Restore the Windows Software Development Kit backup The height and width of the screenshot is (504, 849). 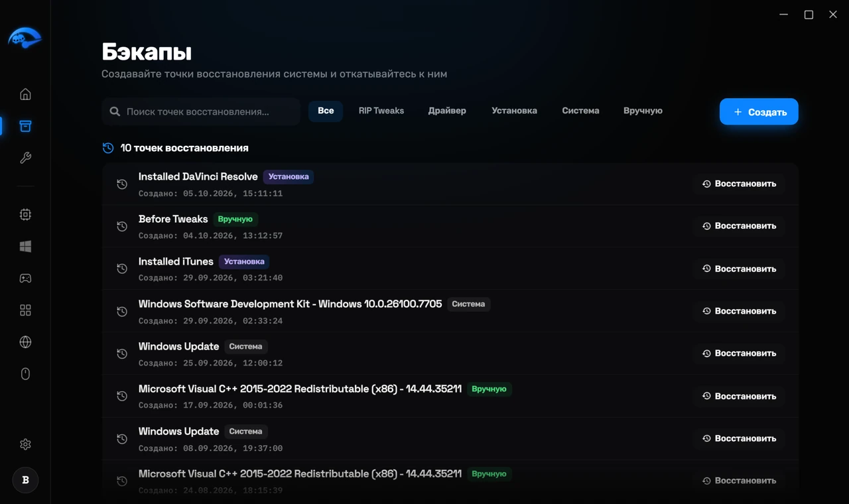(x=740, y=311)
